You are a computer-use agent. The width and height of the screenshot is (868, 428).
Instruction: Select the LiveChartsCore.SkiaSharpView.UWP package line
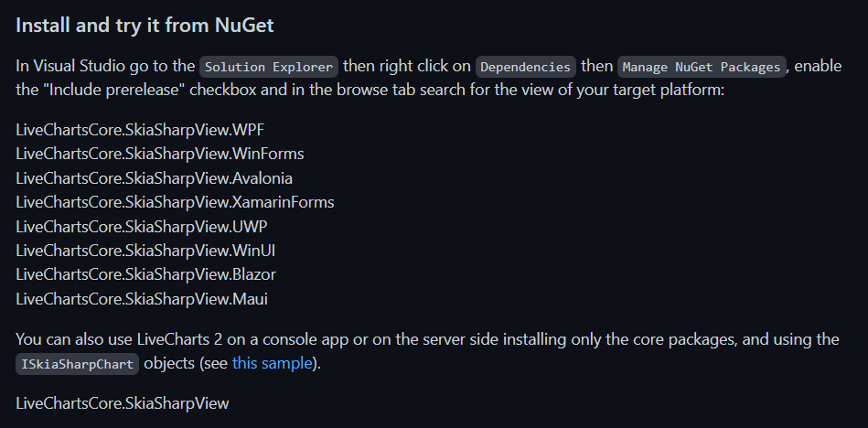point(142,227)
